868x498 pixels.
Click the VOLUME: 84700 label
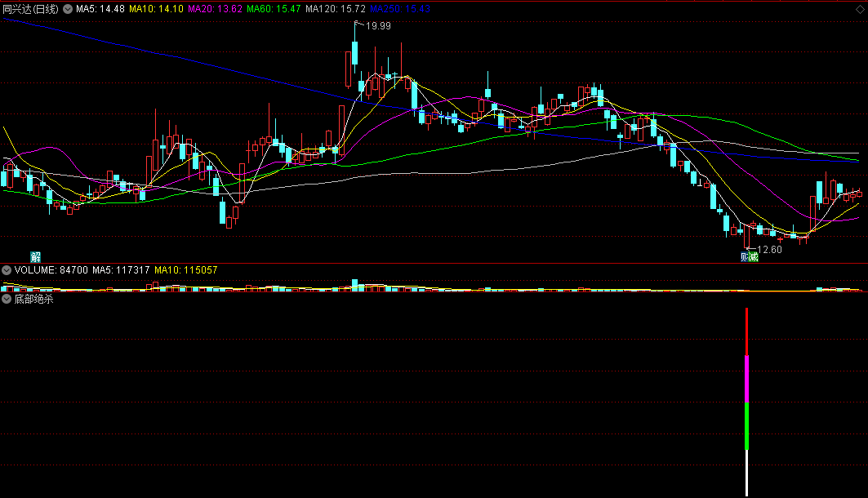coord(51,270)
